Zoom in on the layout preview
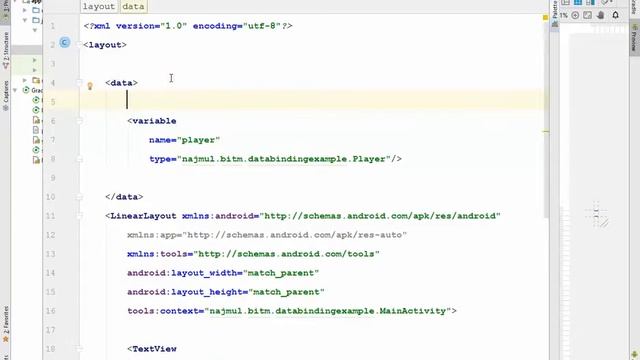Viewport: 640px width, 360px height. [x=575, y=16]
